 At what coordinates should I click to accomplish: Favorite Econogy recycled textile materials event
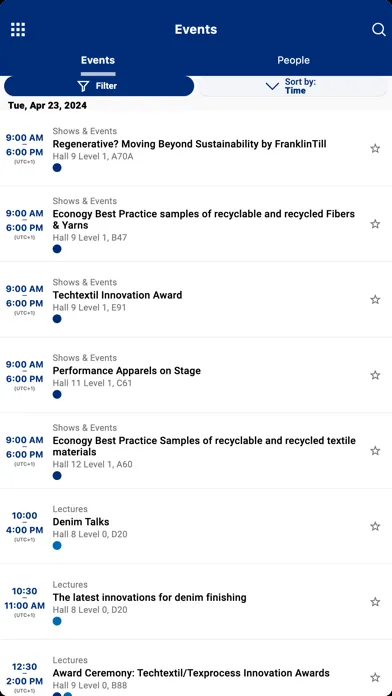(x=375, y=451)
